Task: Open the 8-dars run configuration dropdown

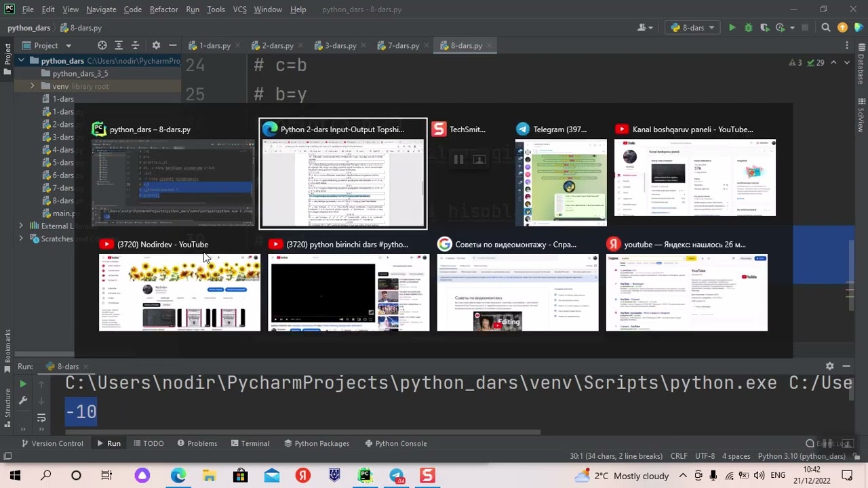Action: [693, 28]
